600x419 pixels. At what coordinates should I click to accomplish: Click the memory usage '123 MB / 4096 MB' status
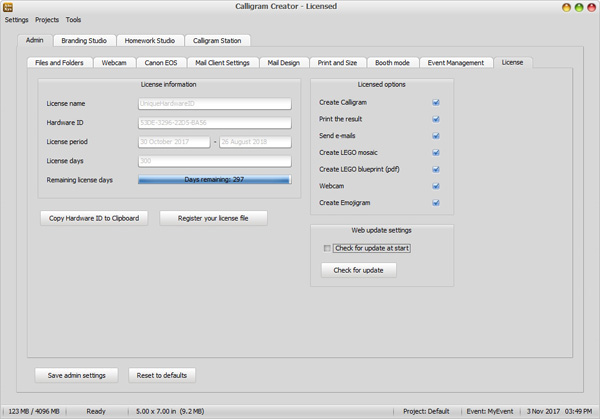click(34, 411)
